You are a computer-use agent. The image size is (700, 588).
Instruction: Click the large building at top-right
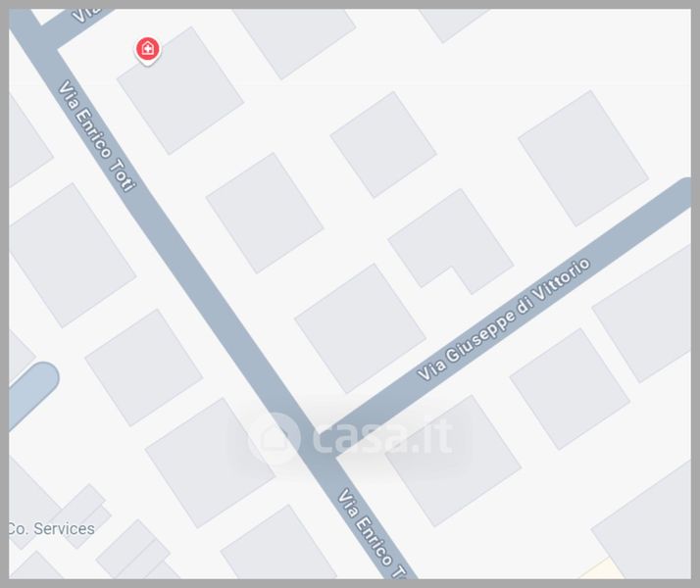[583, 159]
